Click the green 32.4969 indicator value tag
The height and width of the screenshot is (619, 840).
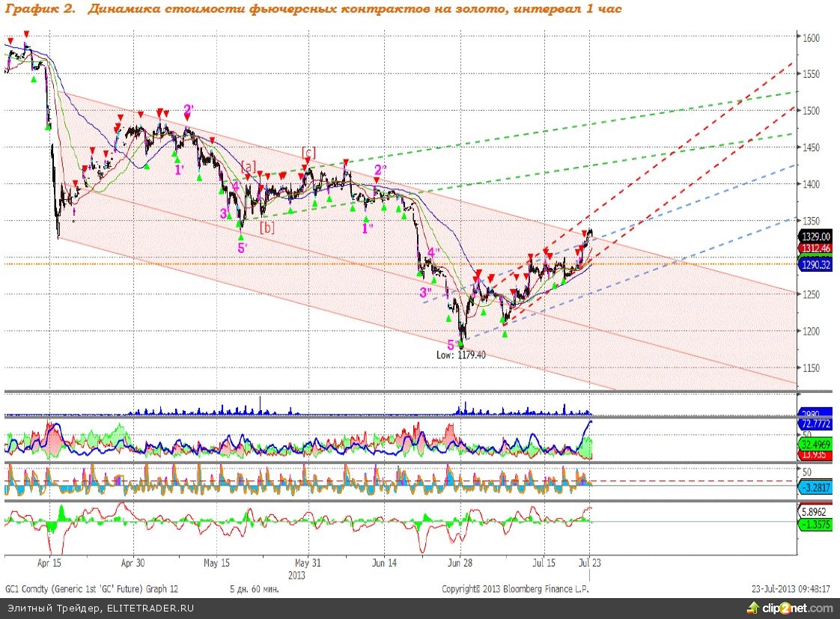(x=816, y=443)
